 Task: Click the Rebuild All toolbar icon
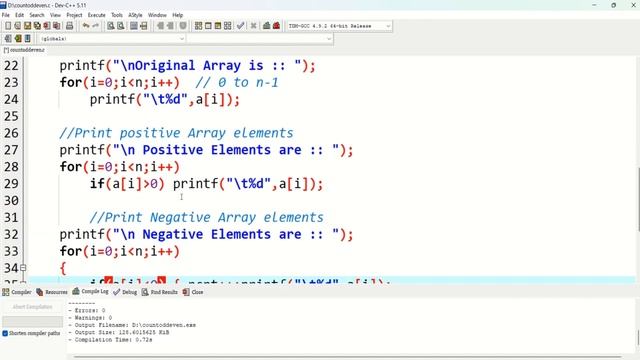pos(228,26)
